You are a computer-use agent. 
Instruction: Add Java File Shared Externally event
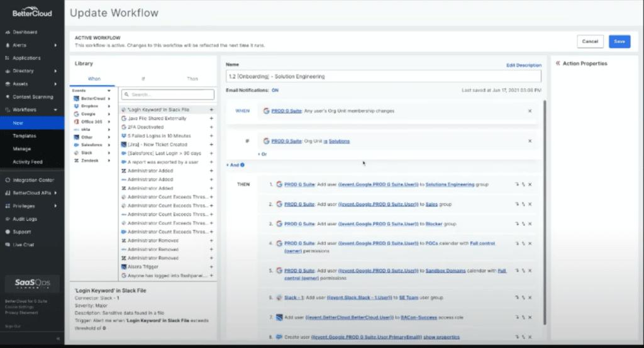click(211, 118)
